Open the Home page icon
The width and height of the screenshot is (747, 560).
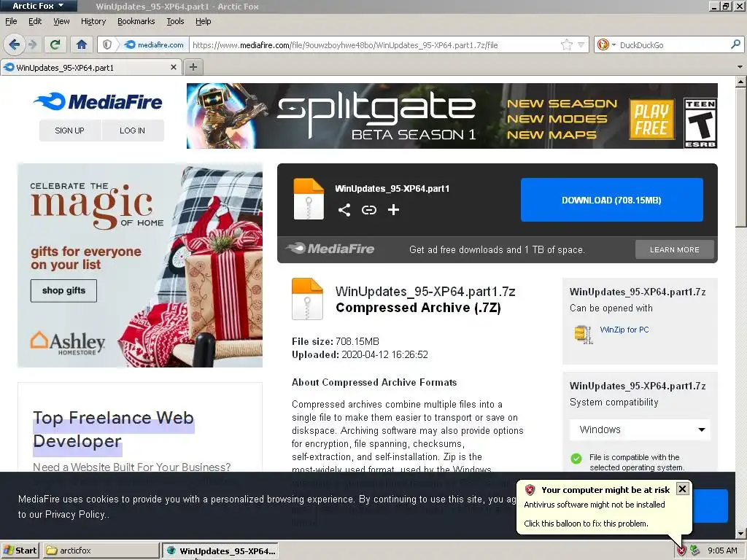click(x=82, y=44)
